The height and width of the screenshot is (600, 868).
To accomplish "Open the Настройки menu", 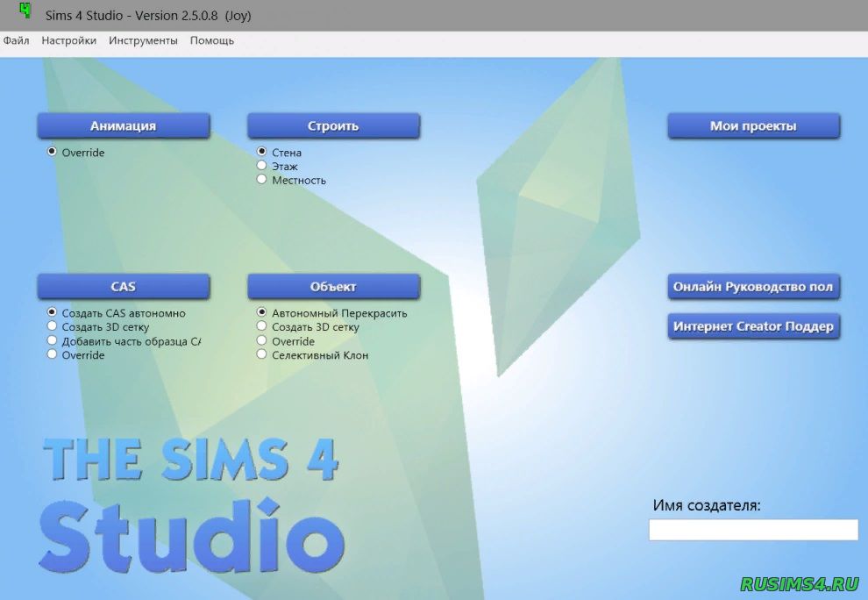I will click(x=68, y=40).
